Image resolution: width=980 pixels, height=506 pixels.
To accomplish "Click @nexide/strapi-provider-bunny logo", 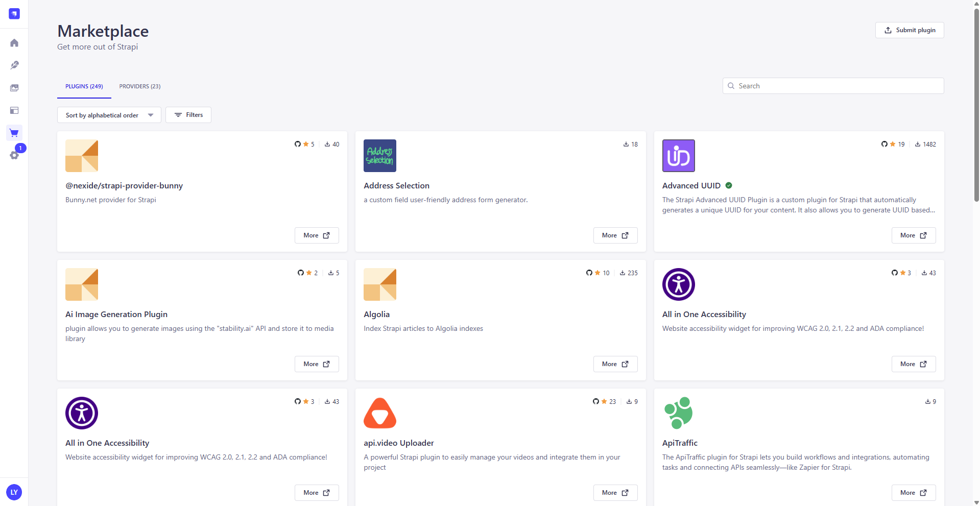I will (82, 156).
